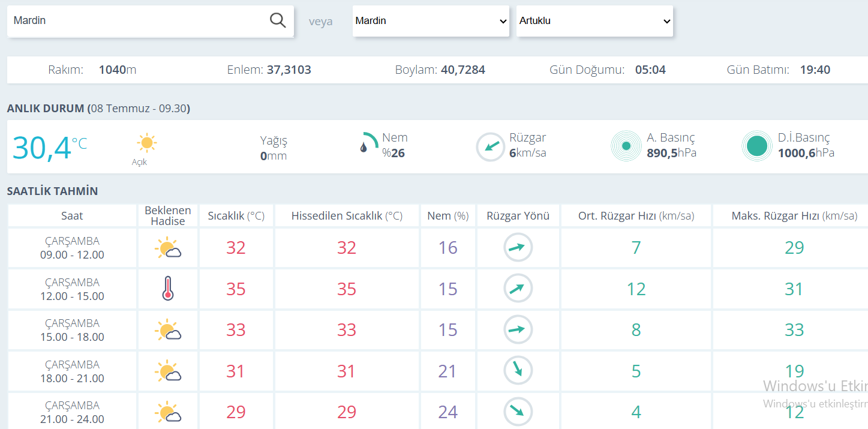Click wind direction arrow for 18.00 - 21.00
868x429 pixels.
point(518,371)
